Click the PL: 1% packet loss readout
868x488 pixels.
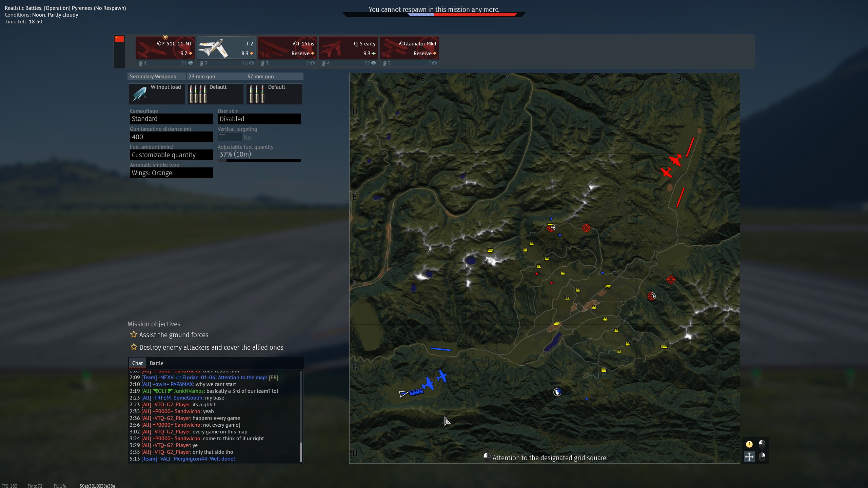coord(60,486)
